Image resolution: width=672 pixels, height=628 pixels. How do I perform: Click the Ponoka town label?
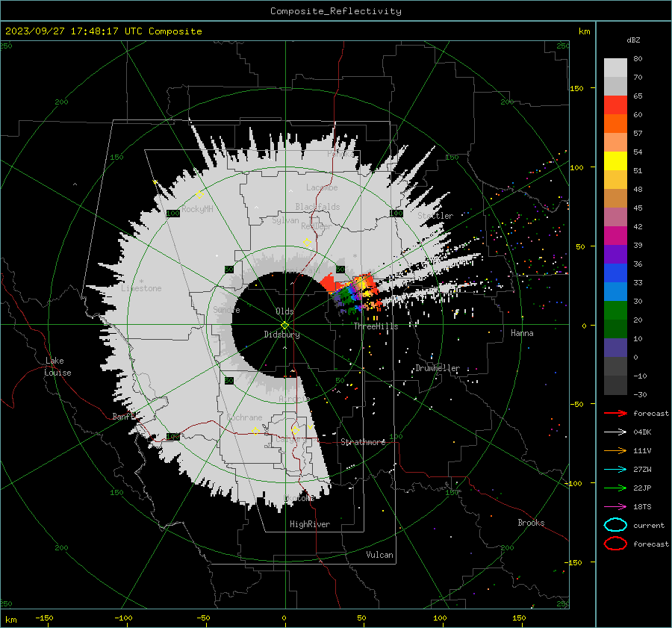[x=341, y=154]
